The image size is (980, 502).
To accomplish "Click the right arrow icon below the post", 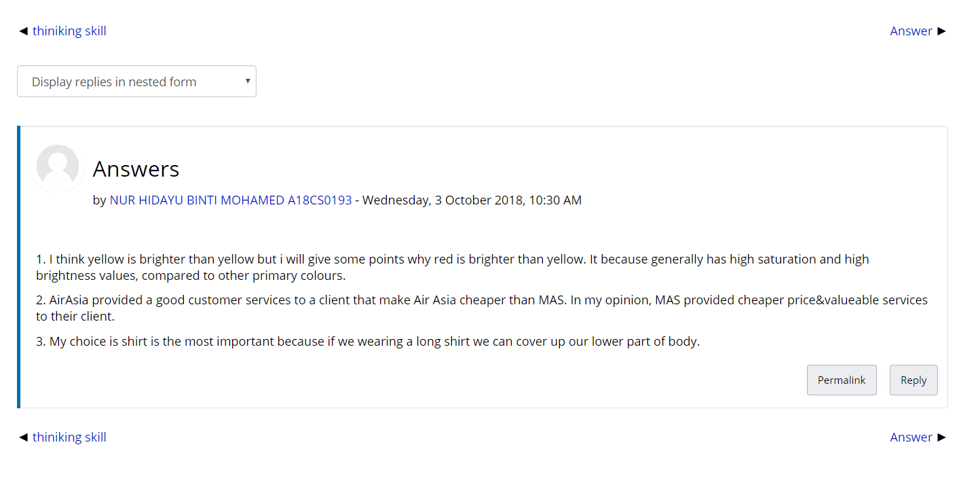I will tap(941, 437).
